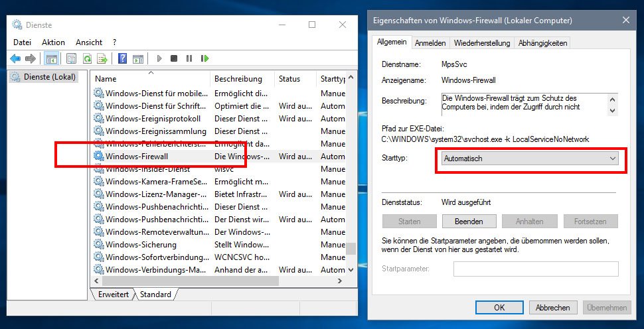The image size is (644, 329).
Task: Open the ? help menu
Action: 115,42
